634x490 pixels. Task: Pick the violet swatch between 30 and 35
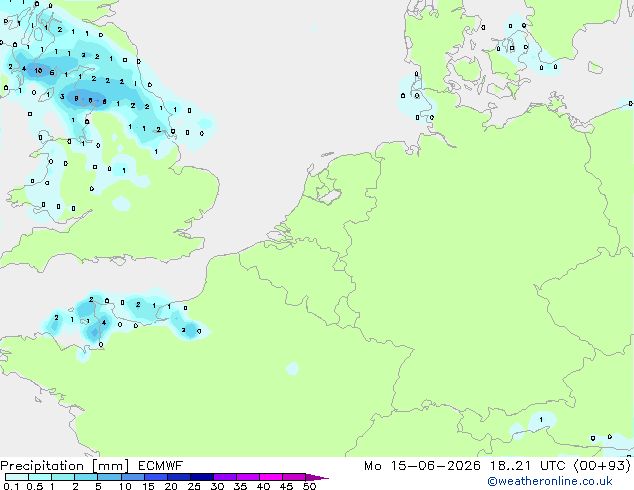pos(224,477)
